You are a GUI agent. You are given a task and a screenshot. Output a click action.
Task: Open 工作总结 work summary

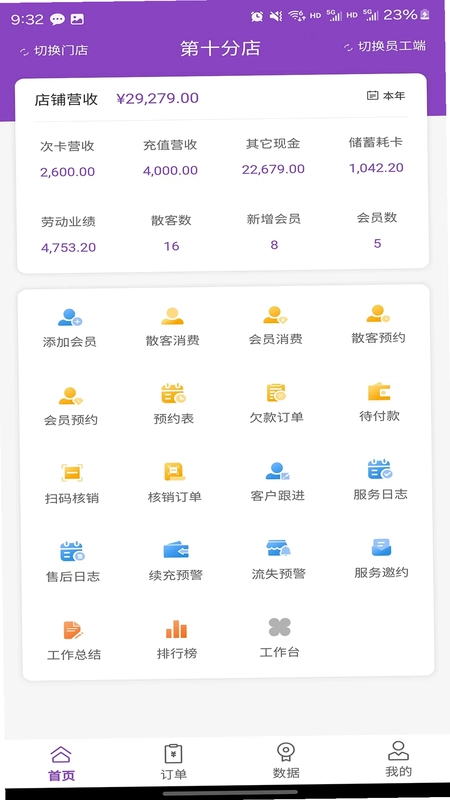(x=73, y=631)
